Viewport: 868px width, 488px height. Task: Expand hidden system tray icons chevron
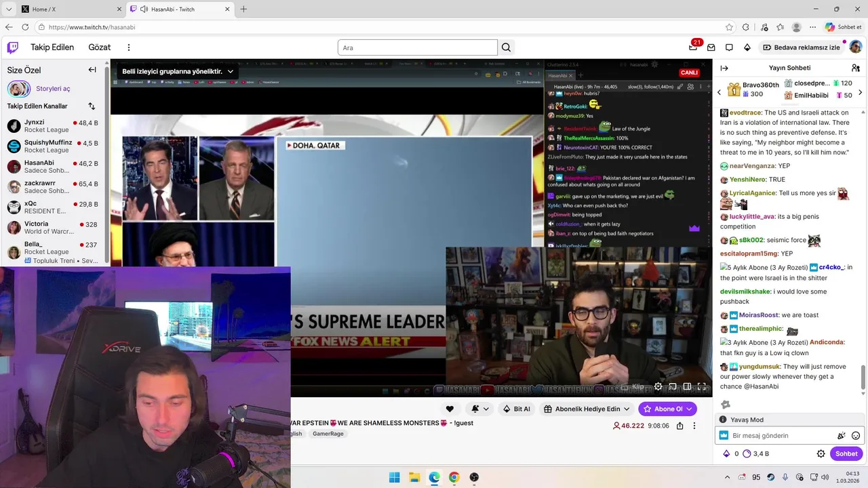[728, 477]
